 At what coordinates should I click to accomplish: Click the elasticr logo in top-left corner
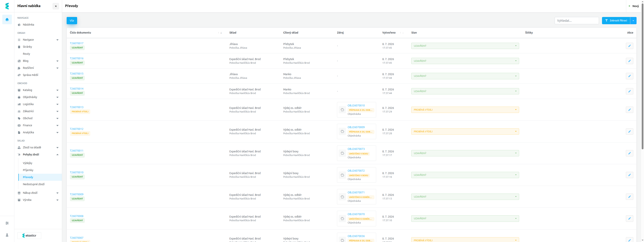tap(7, 6)
